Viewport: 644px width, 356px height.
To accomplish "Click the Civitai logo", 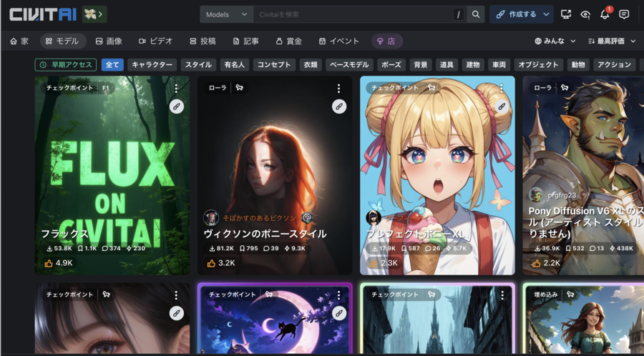I will click(43, 14).
